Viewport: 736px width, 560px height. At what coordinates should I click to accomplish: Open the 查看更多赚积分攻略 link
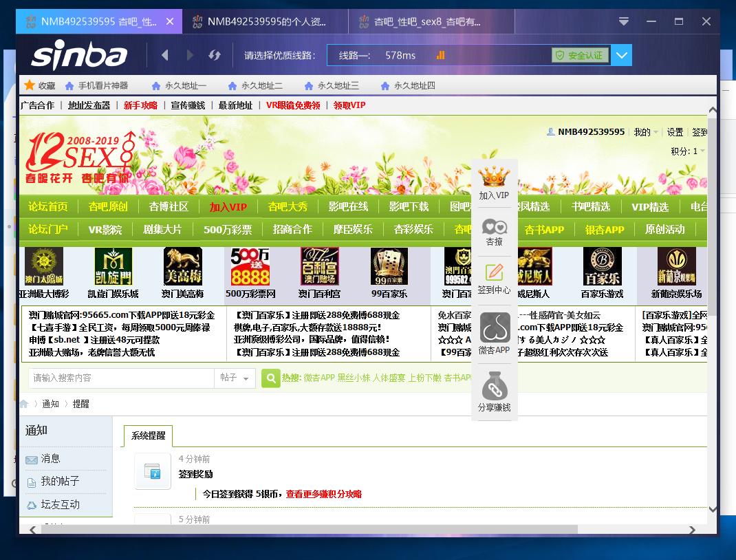point(323,494)
